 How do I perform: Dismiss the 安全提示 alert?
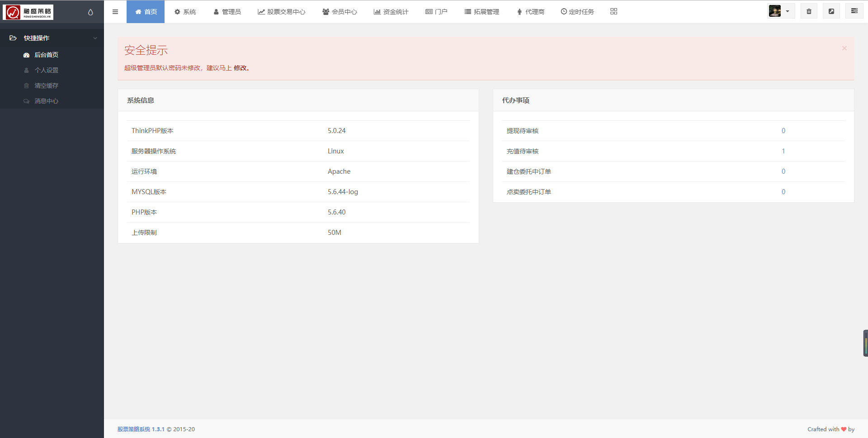(x=844, y=48)
